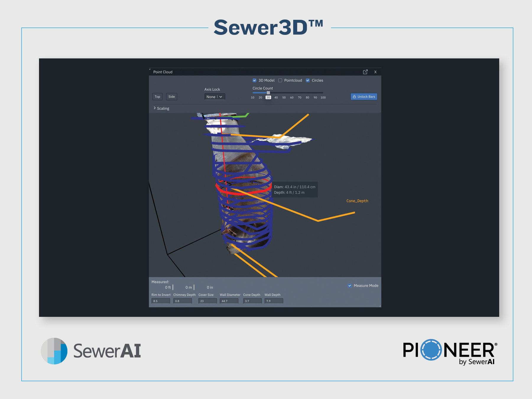The width and height of the screenshot is (532, 399).
Task: Click the '0 in' measured value
Action: tap(210, 287)
